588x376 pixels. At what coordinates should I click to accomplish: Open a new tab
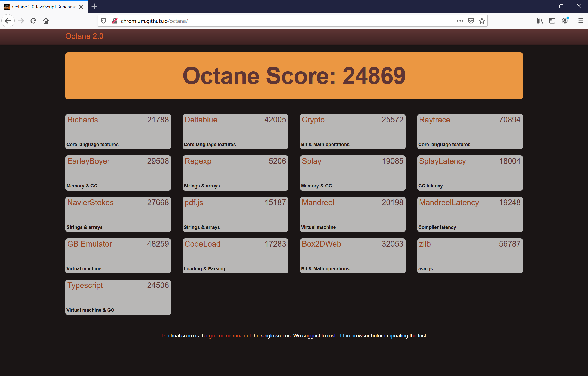tap(94, 6)
